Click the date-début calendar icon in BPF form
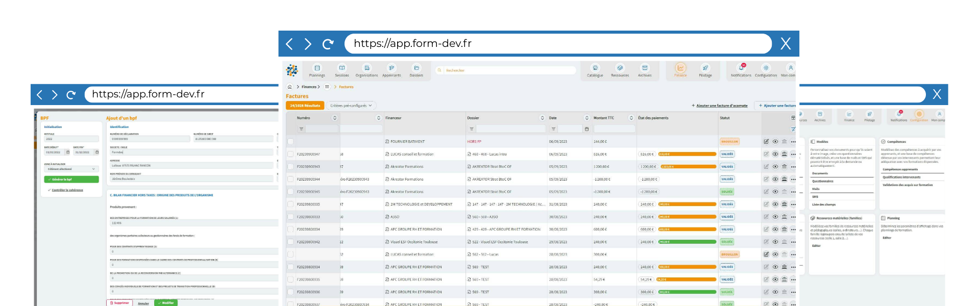Image resolution: width=980 pixels, height=306 pixels. tap(68, 152)
